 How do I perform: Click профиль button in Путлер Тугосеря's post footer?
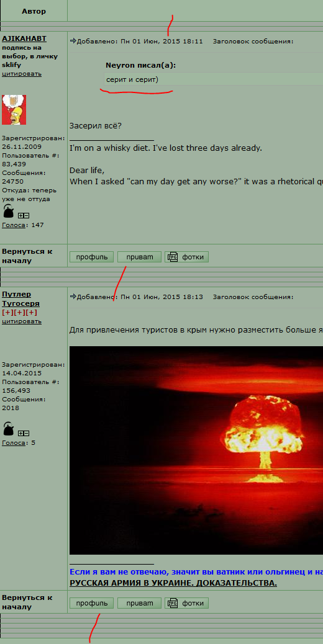click(x=92, y=603)
